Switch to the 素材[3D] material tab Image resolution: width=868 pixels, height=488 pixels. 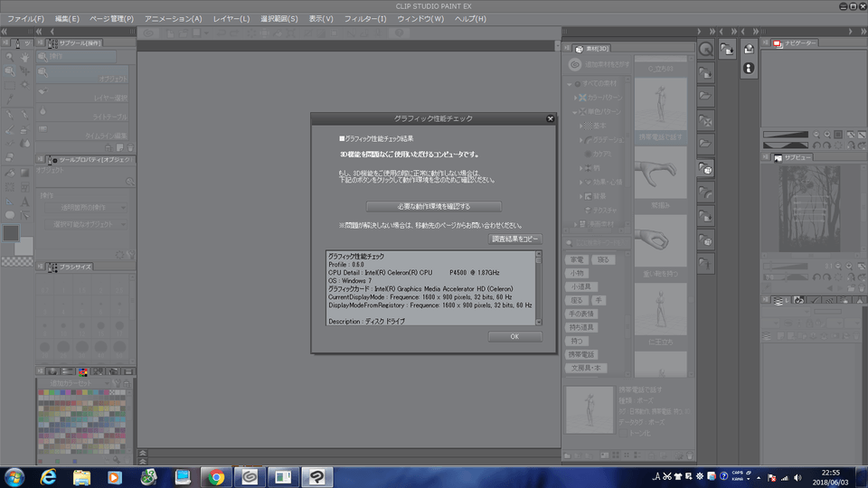597,49
